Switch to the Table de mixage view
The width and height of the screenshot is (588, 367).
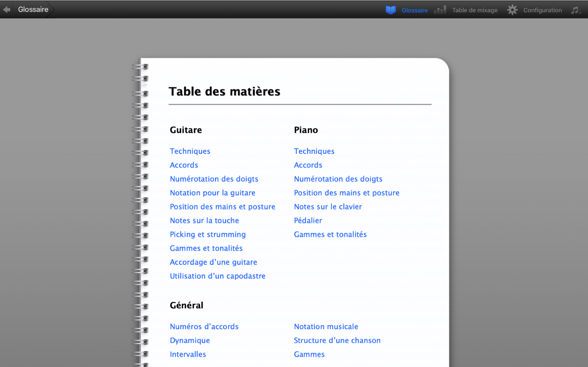click(474, 10)
